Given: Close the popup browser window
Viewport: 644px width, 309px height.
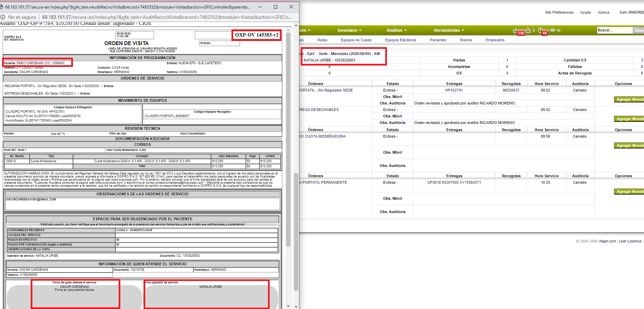Looking at the screenshot, I should pos(291,7).
